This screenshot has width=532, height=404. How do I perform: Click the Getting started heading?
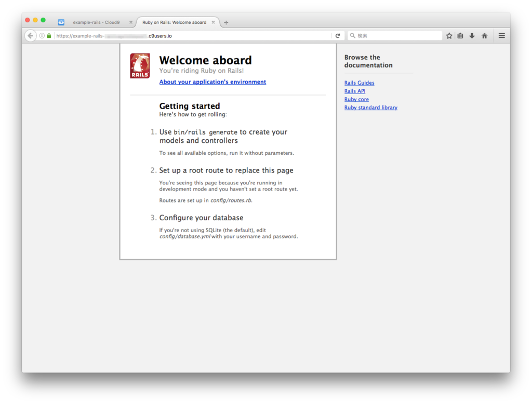click(x=190, y=106)
